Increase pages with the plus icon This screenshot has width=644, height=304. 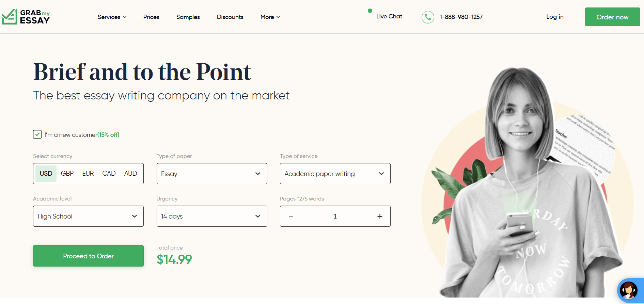click(380, 217)
